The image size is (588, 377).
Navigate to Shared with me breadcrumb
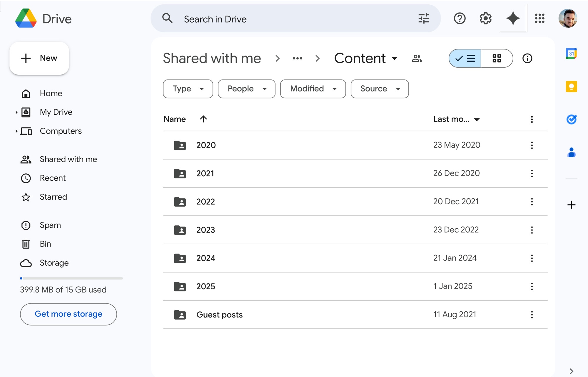212,58
